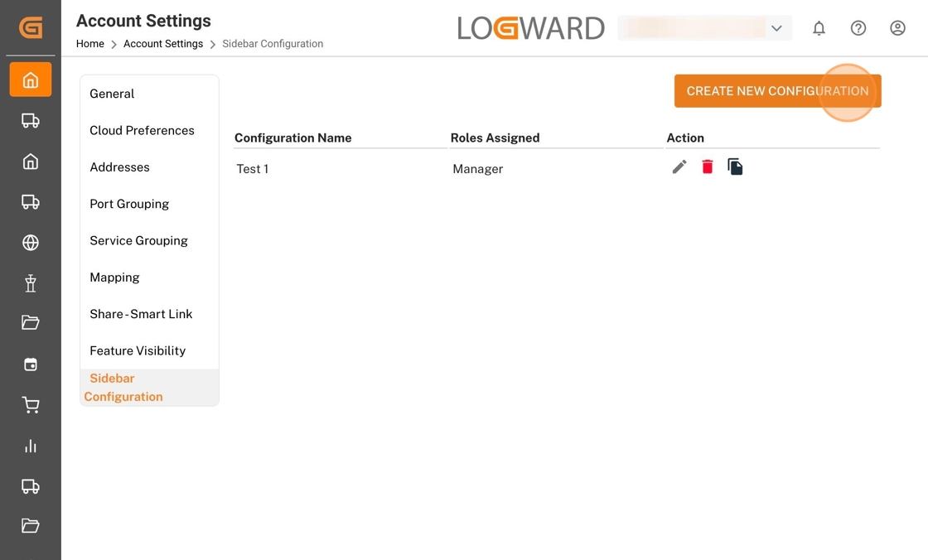928x560 pixels.
Task: Open Service Grouping settings
Action: 149,240
